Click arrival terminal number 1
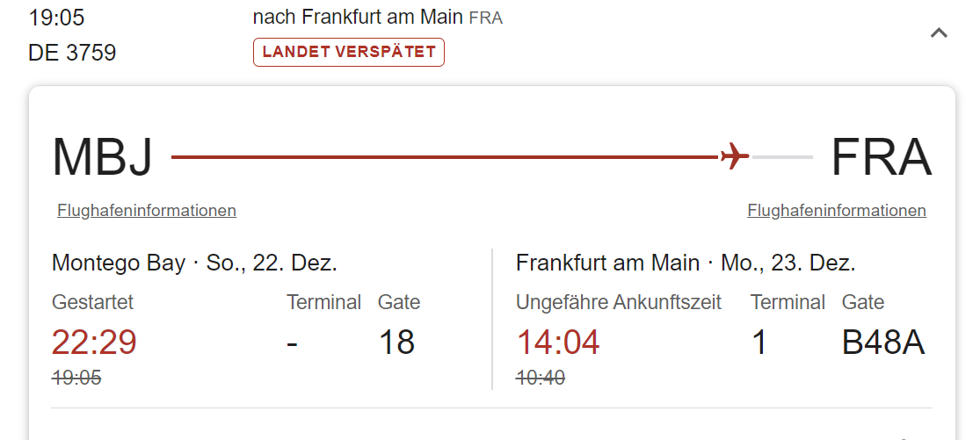 pos(759,342)
